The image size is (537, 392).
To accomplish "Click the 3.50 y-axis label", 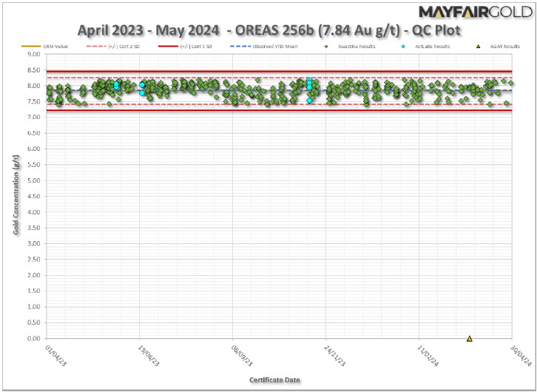I will click(34, 228).
